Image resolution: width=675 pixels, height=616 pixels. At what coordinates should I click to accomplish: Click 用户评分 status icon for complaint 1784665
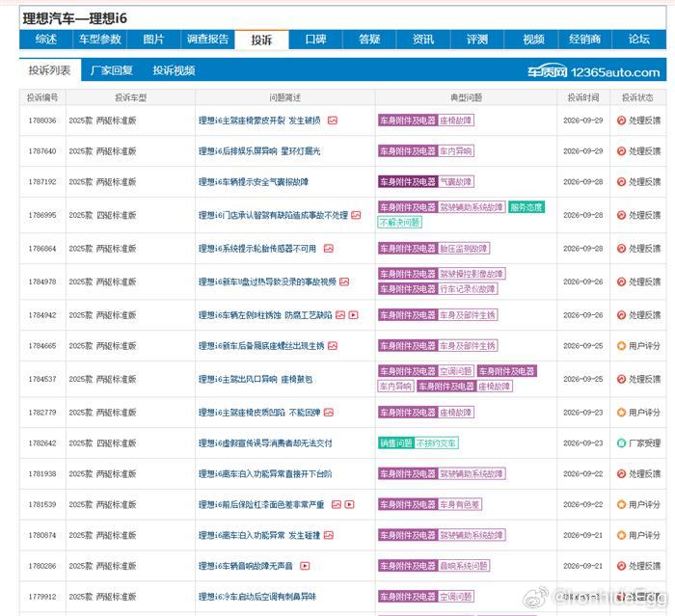tap(621, 346)
